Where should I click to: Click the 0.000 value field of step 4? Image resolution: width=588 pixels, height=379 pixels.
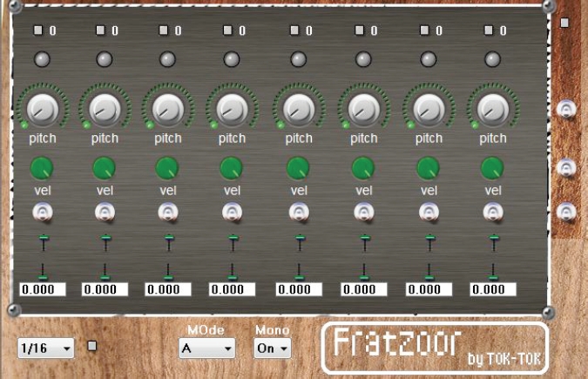click(232, 289)
